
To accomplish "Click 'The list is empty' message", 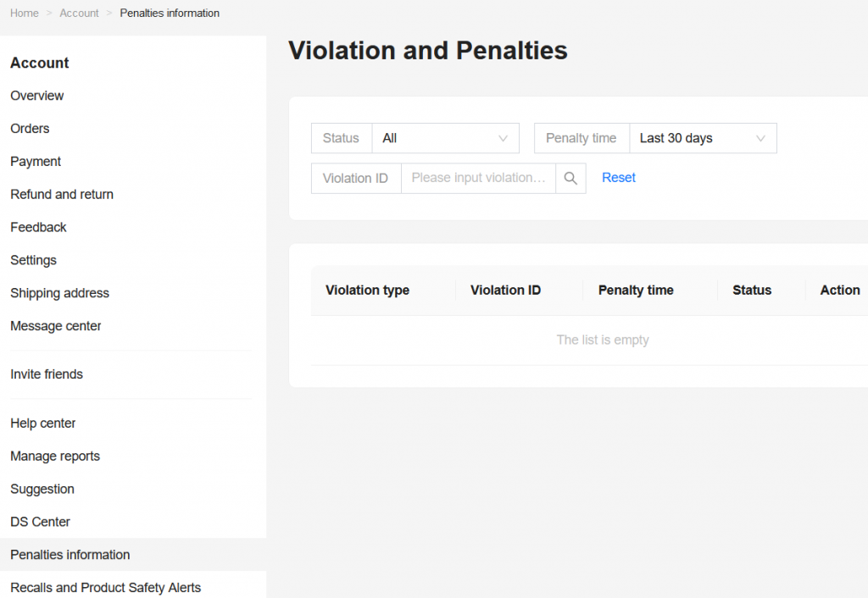I will click(603, 340).
